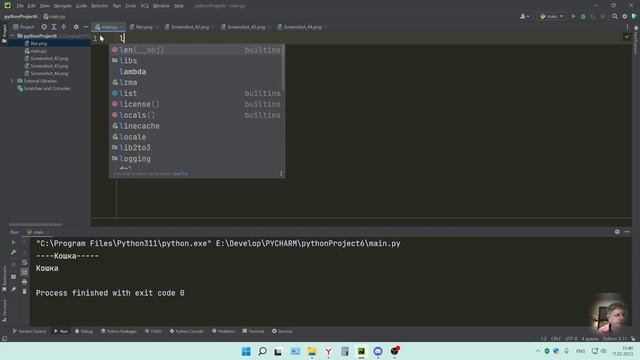Open Yandex browser from the taskbar
The width and height of the screenshot is (640, 360).
(x=328, y=351)
